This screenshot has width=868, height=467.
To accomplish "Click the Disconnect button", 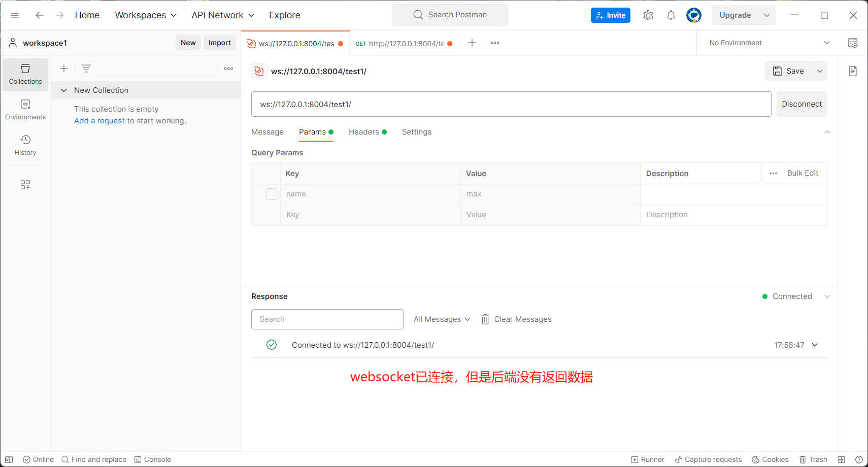I will (802, 104).
